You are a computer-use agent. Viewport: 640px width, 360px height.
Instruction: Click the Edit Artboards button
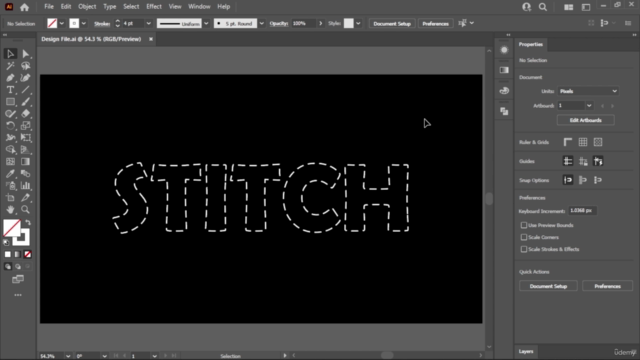[585, 120]
